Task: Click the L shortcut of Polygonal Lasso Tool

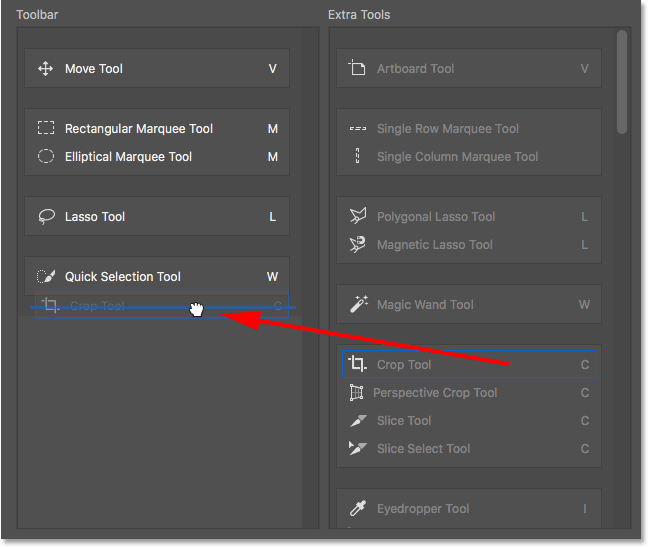Action: [584, 216]
